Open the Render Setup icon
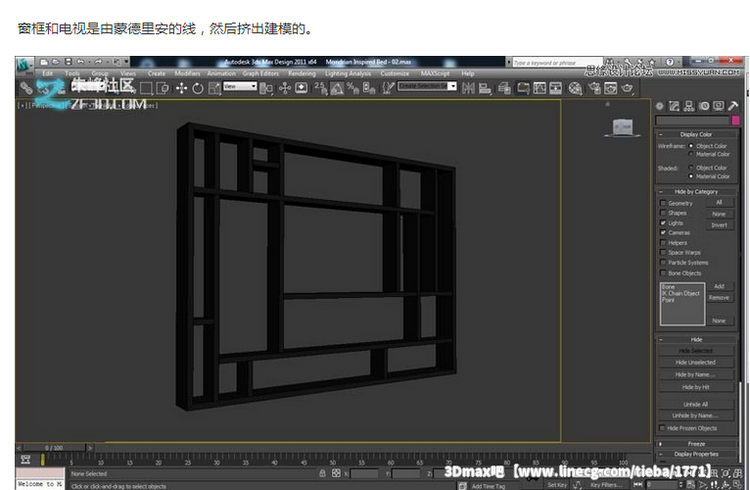This screenshot has height=490, width=750. [x=595, y=88]
